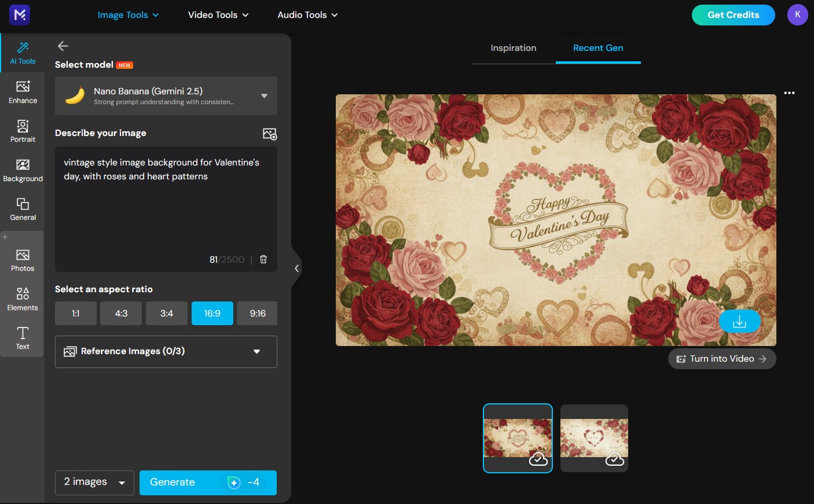Screen dimensions: 814x504
Task: Open the Video Tools menu
Action: 218,15
